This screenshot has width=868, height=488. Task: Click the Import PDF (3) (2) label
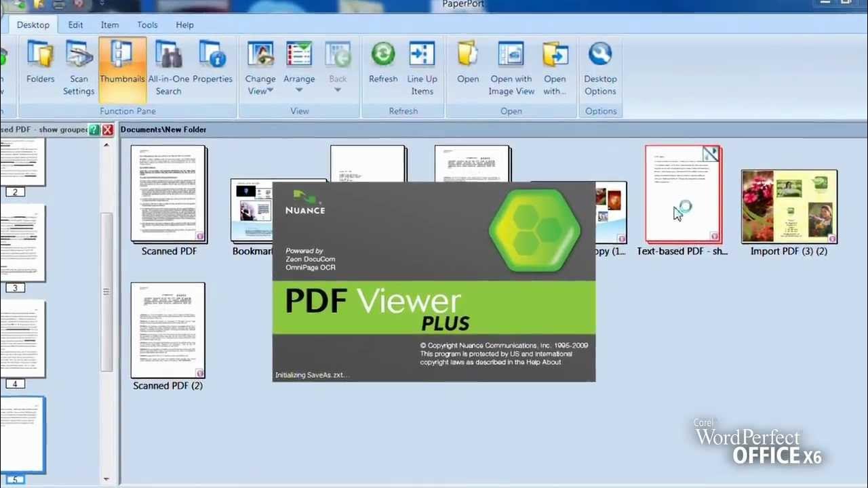tap(789, 251)
